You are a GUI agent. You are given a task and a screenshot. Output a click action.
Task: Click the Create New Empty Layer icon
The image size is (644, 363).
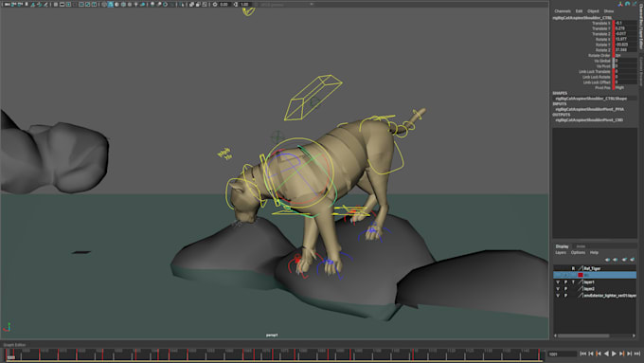click(x=624, y=260)
